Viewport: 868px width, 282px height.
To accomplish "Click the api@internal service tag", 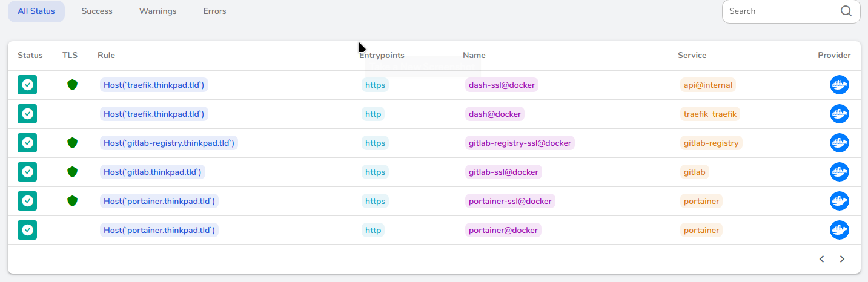I will 707,85.
